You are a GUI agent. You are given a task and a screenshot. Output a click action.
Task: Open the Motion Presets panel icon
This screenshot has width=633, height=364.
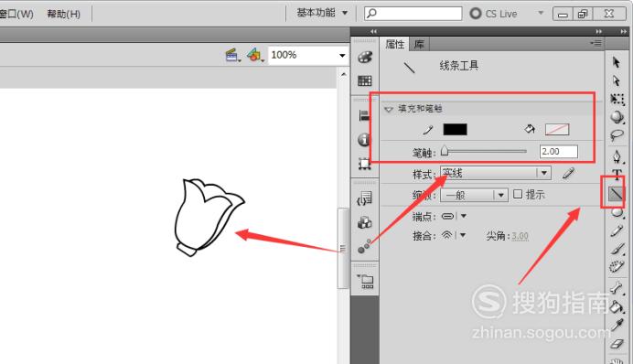click(x=364, y=246)
